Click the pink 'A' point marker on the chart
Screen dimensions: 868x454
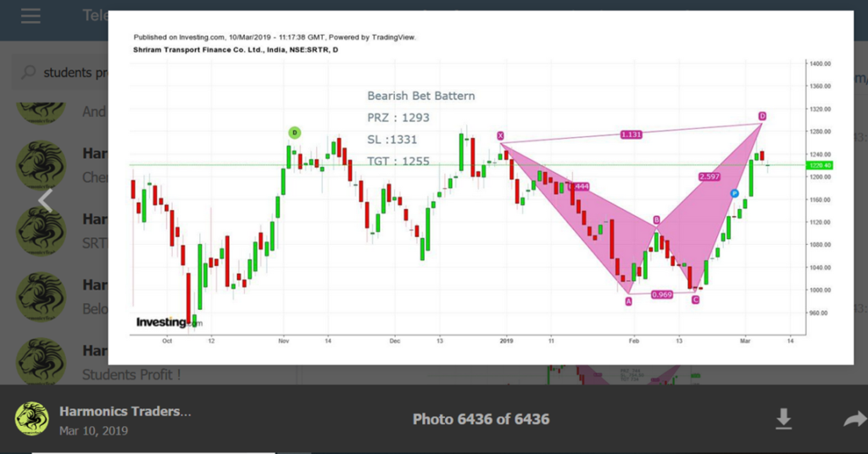(628, 302)
